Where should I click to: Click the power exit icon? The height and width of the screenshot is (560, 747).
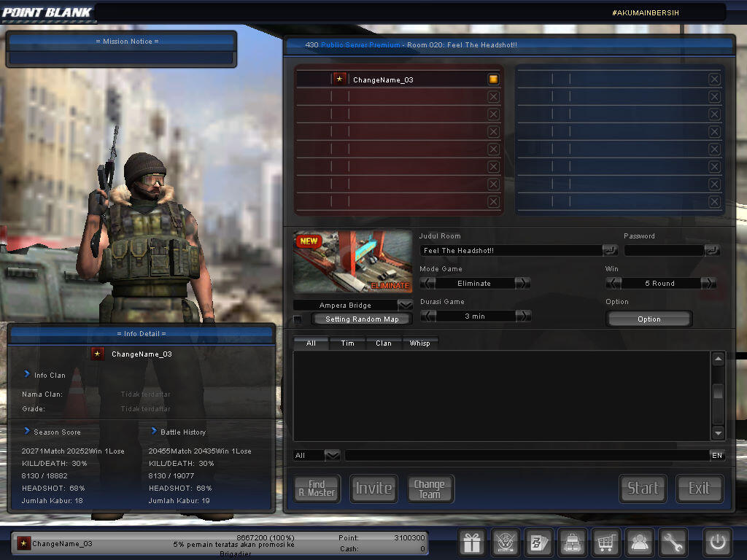tap(718, 542)
